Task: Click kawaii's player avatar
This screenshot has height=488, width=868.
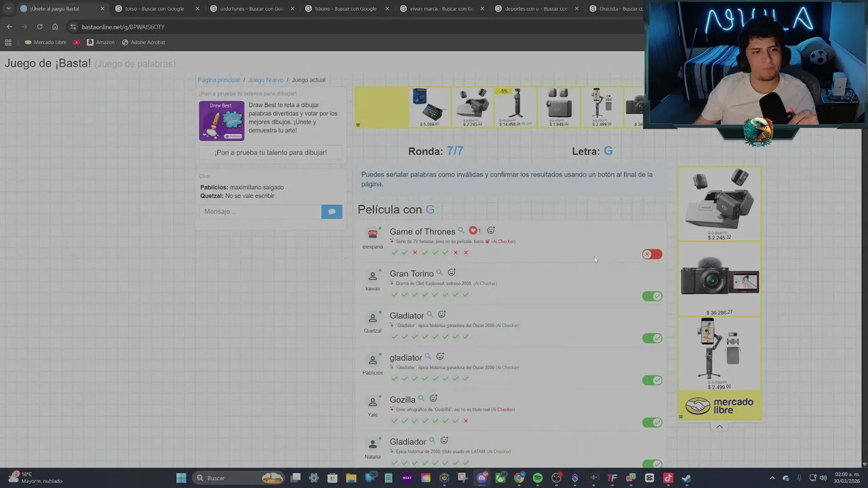Action: tap(372, 276)
